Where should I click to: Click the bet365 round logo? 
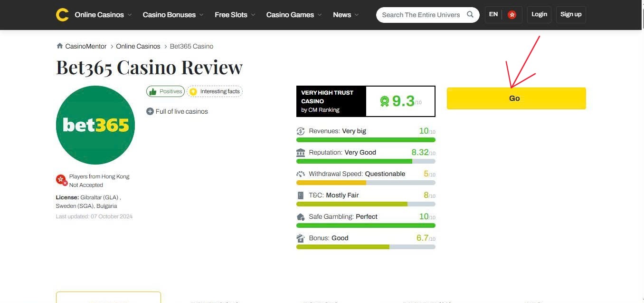(x=95, y=125)
